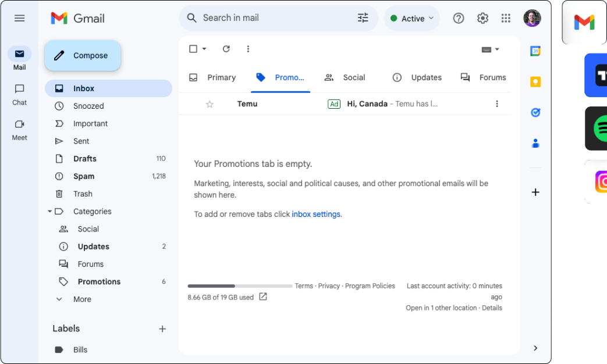
Task: Open Google Calendar side panel icon
Action: tap(535, 51)
